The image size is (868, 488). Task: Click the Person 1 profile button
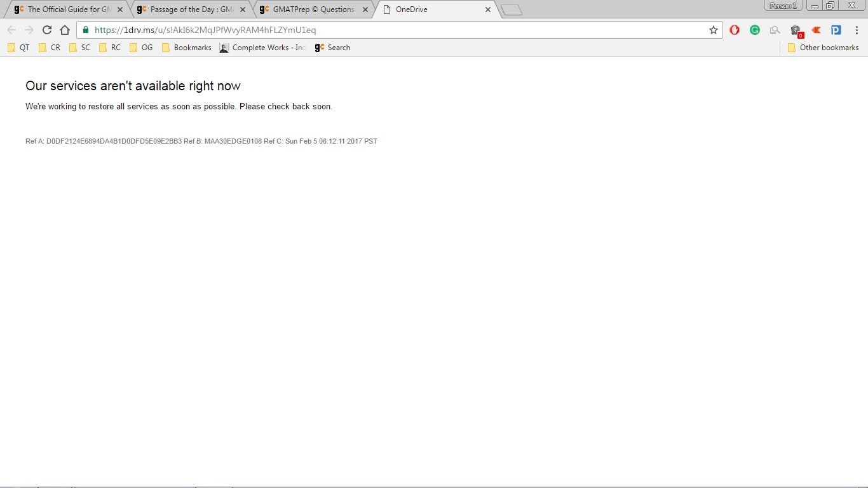pyautogui.click(x=783, y=6)
